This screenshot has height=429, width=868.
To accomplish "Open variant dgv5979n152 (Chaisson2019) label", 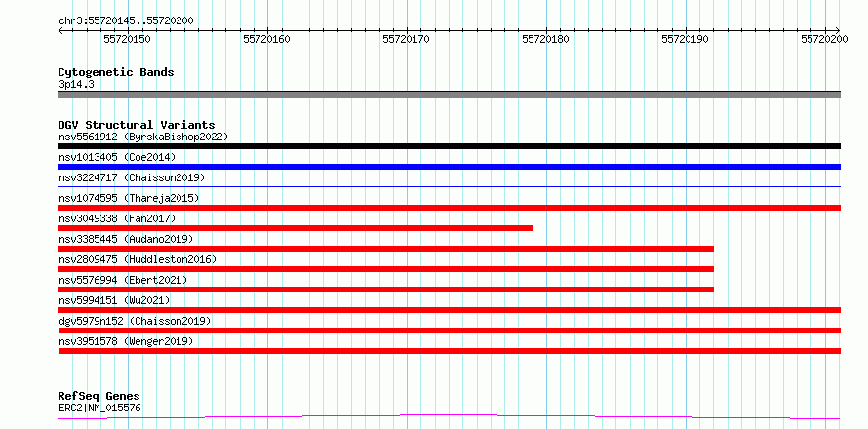I will (135, 321).
